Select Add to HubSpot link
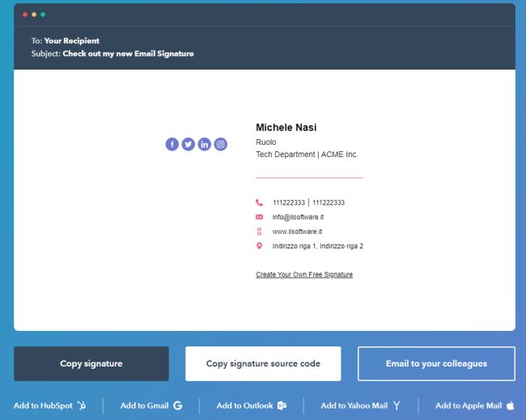Screen dimensions: 526x420 click(49, 405)
